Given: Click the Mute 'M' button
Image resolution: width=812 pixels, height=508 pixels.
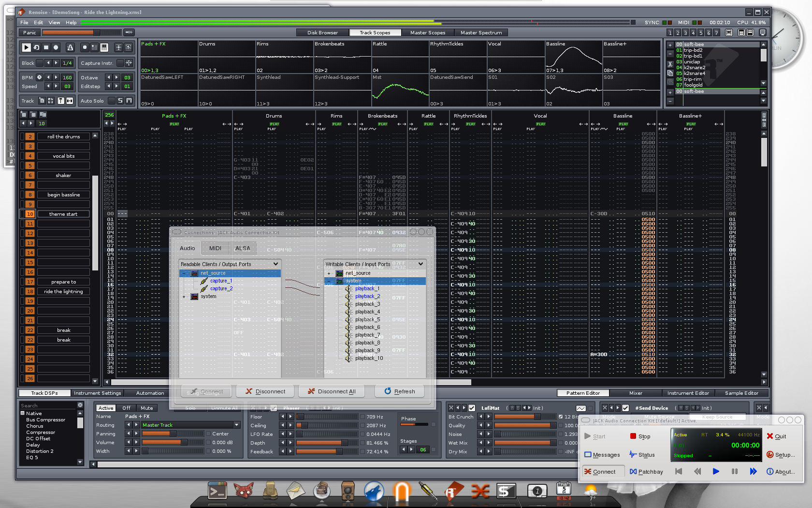Looking at the screenshot, I should tap(129, 101).
